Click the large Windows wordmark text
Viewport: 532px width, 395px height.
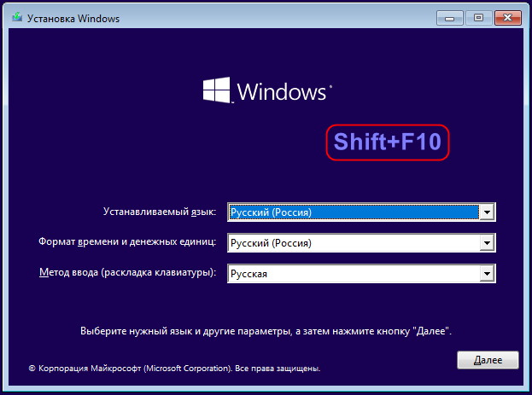(282, 91)
